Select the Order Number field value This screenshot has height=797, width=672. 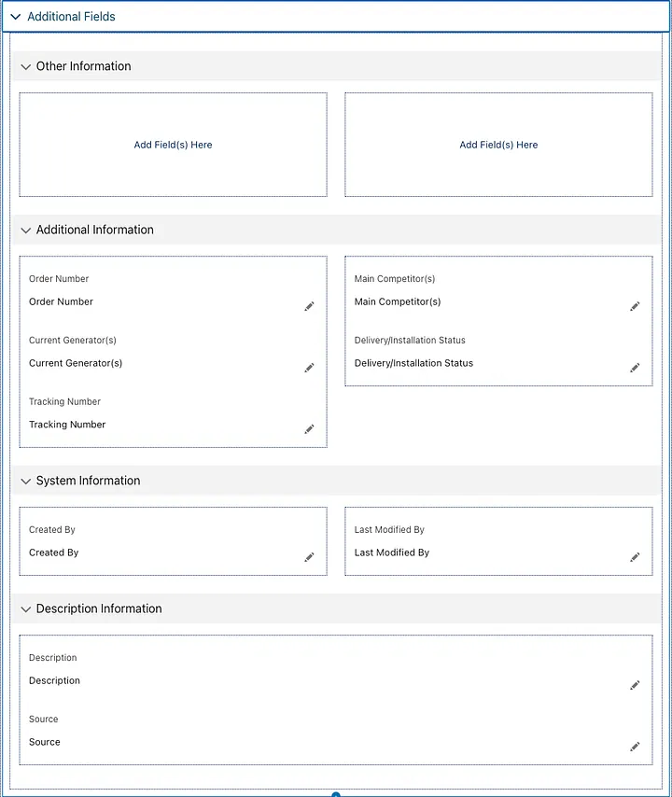point(61,301)
